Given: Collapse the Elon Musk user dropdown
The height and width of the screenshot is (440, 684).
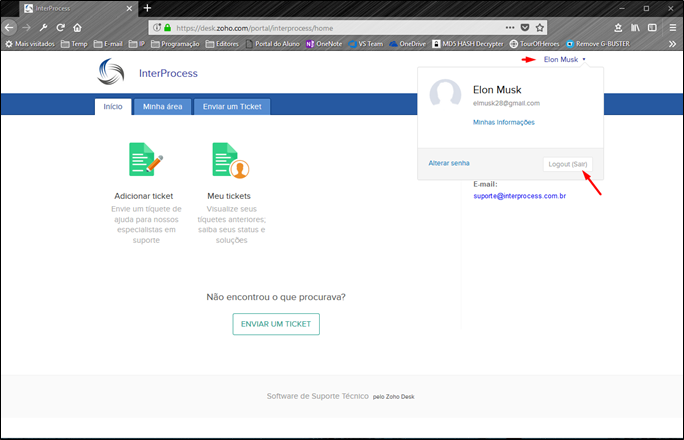Looking at the screenshot, I should (x=564, y=59).
